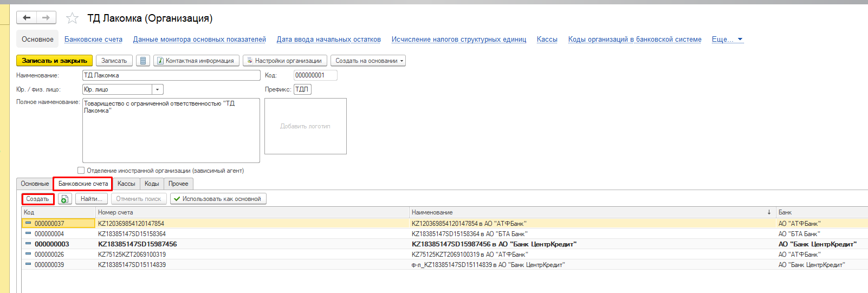Toggle Отделение иностранной организации checkbox

coord(81,170)
